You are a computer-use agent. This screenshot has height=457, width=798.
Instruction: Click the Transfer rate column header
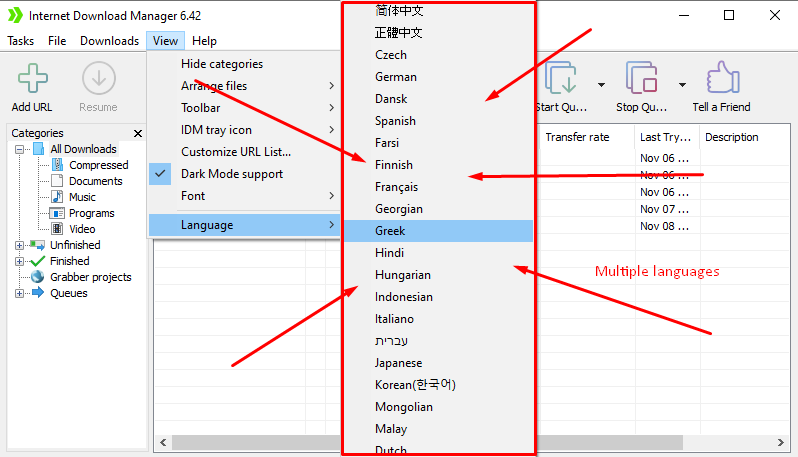click(x=587, y=137)
